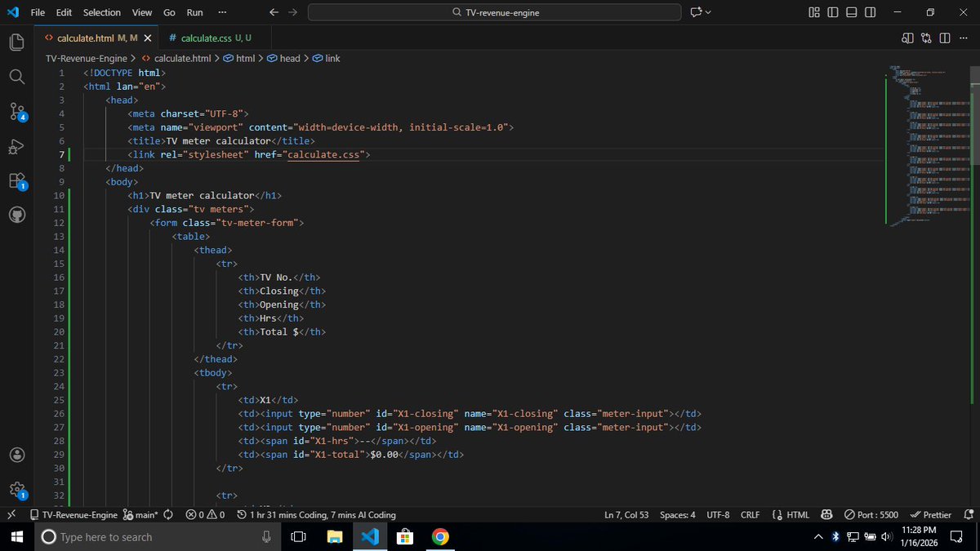Open the GitHub view in activity bar
This screenshot has width=980, height=551.
17,216
